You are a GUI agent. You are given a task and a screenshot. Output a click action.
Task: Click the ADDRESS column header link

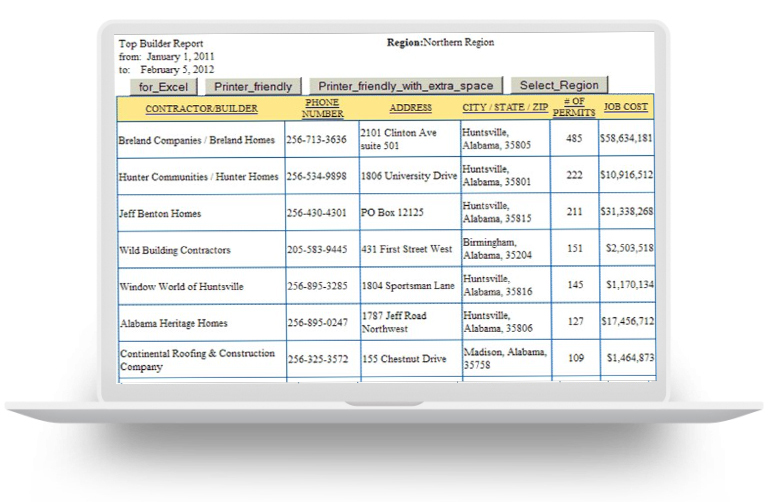pyautogui.click(x=410, y=107)
